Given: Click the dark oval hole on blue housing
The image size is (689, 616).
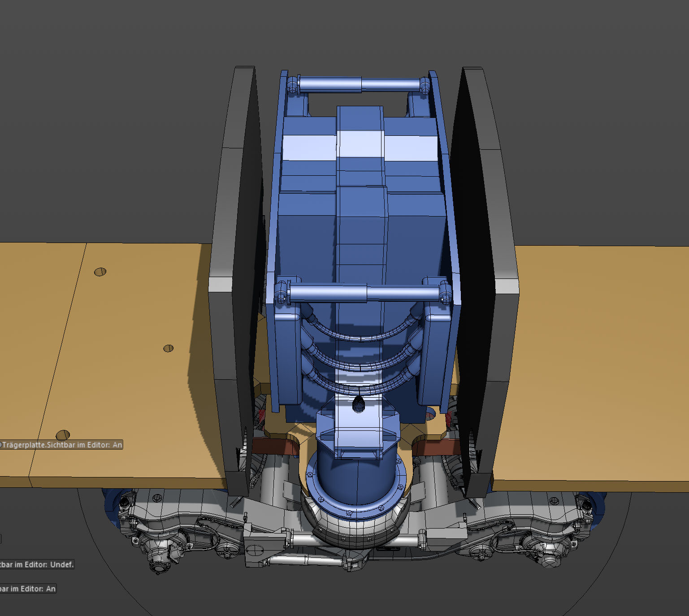Looking at the screenshot, I should click(x=359, y=404).
